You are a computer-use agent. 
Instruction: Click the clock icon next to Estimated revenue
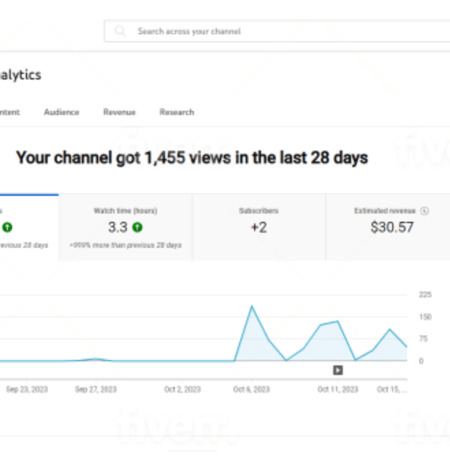click(x=425, y=211)
